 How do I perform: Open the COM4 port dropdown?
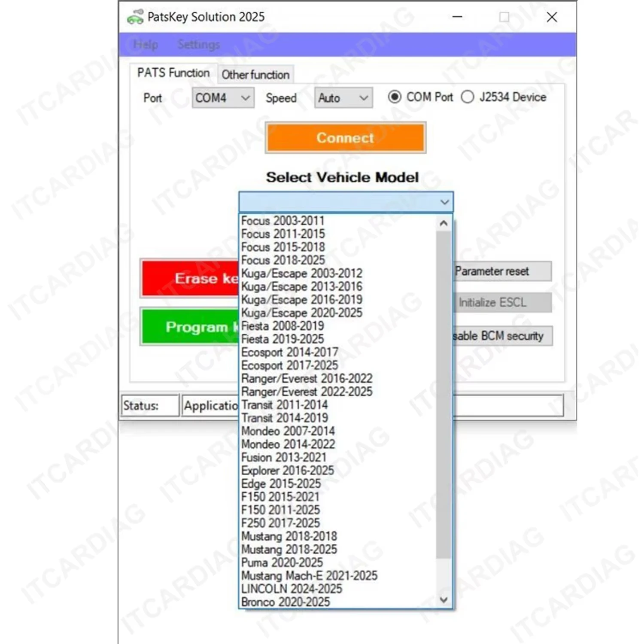[x=223, y=98]
